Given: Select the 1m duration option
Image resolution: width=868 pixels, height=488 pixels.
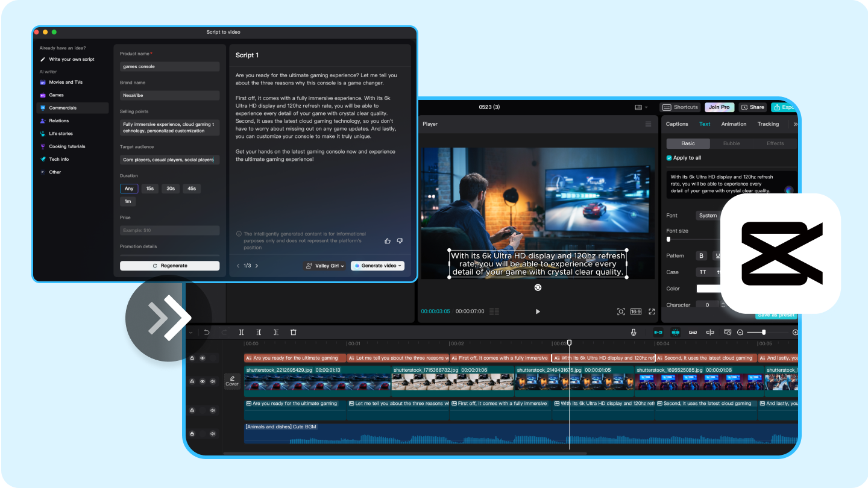Looking at the screenshot, I should coord(128,201).
